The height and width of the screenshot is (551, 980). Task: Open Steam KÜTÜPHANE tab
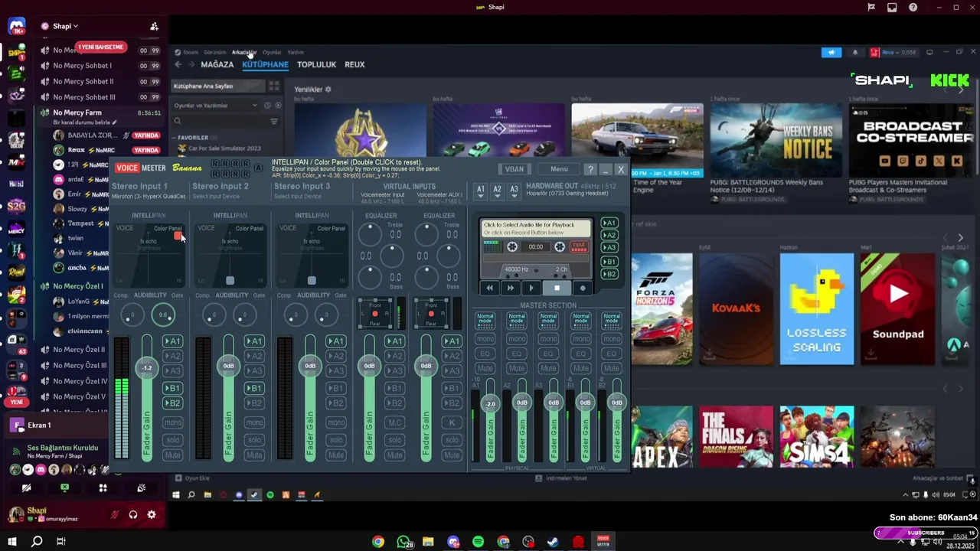click(265, 65)
